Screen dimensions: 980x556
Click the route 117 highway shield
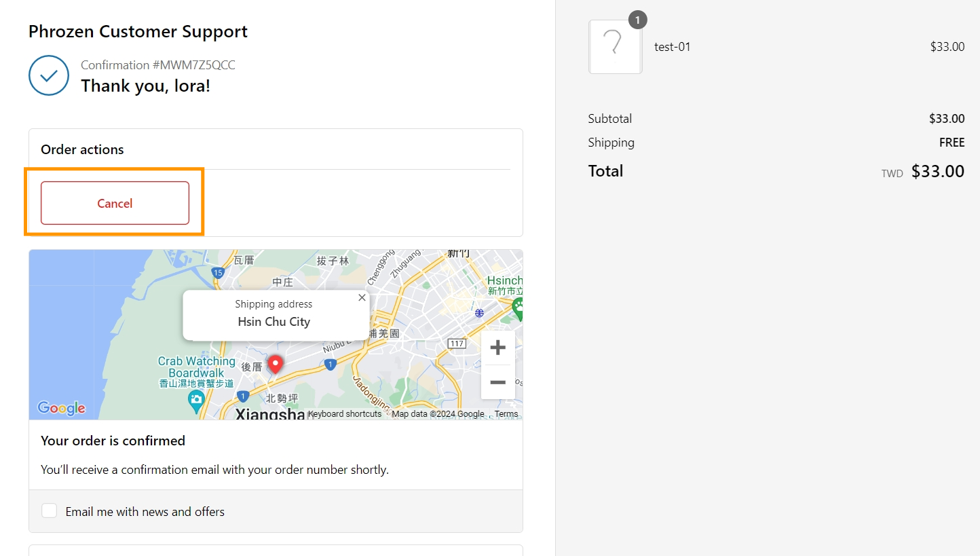pyautogui.click(x=457, y=344)
